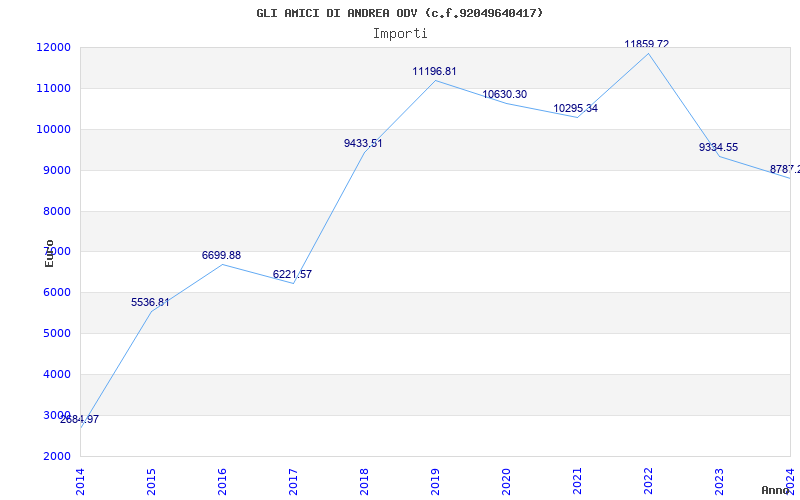This screenshot has height=500, width=800.
Task: Click the 10000 y-axis value
Action: [53, 129]
